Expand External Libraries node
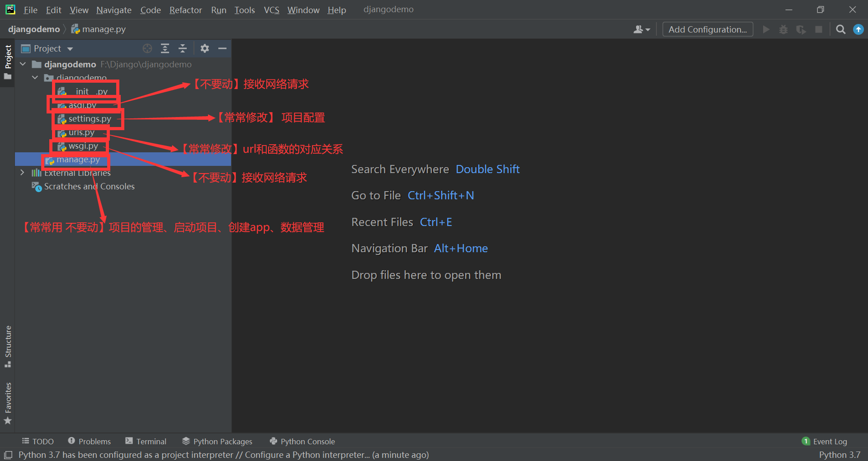The image size is (868, 461). (22, 173)
